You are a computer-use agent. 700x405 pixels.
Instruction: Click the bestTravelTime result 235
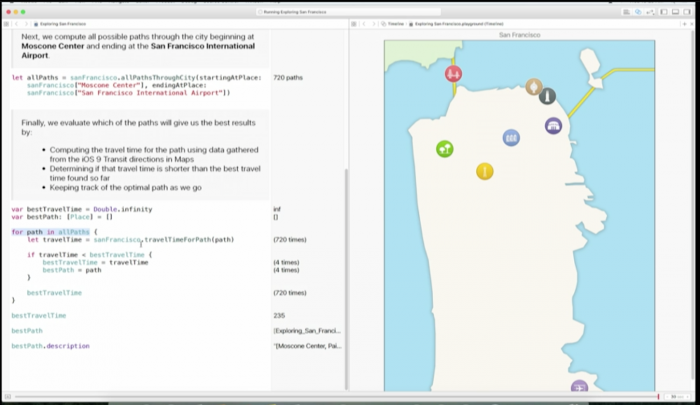coord(279,315)
